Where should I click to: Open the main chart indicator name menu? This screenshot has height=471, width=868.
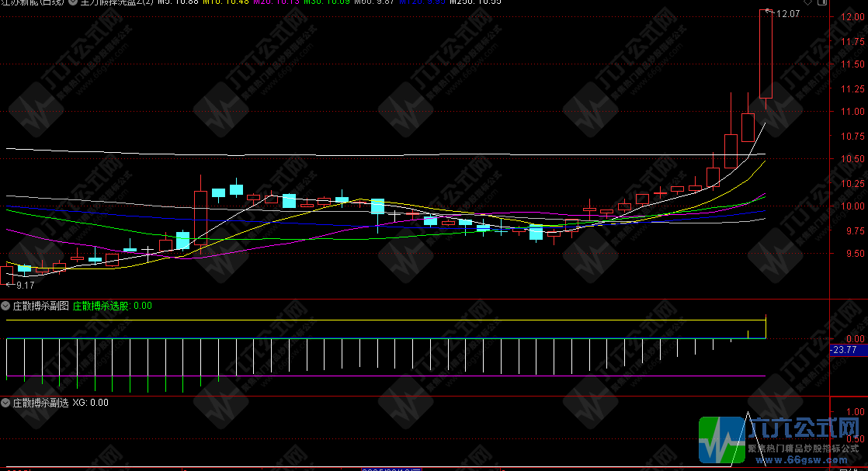(x=116, y=2)
